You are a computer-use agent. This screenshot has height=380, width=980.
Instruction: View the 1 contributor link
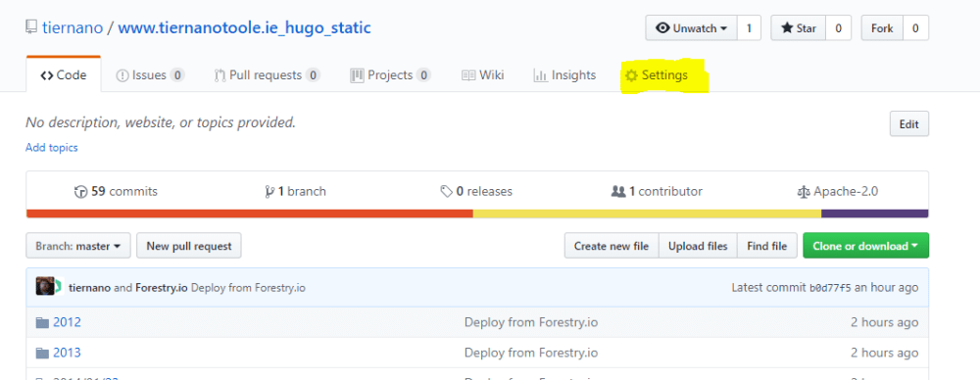tap(657, 191)
